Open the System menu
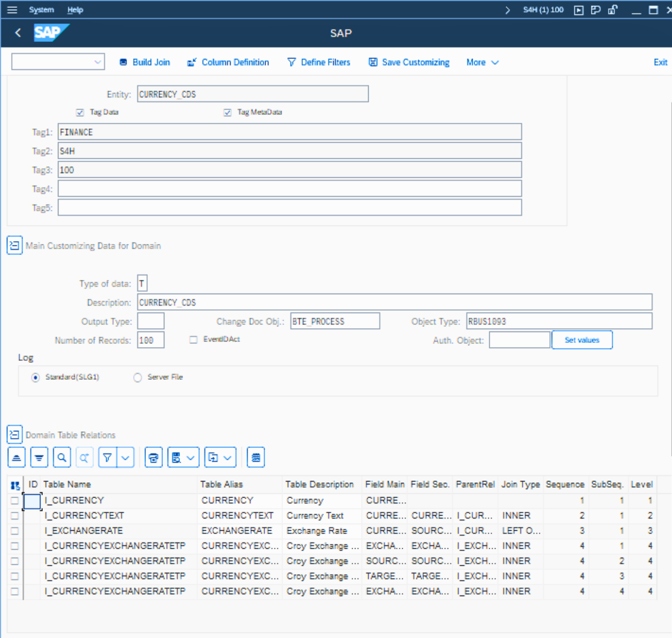Image resolution: width=672 pixels, height=638 pixels. point(41,10)
